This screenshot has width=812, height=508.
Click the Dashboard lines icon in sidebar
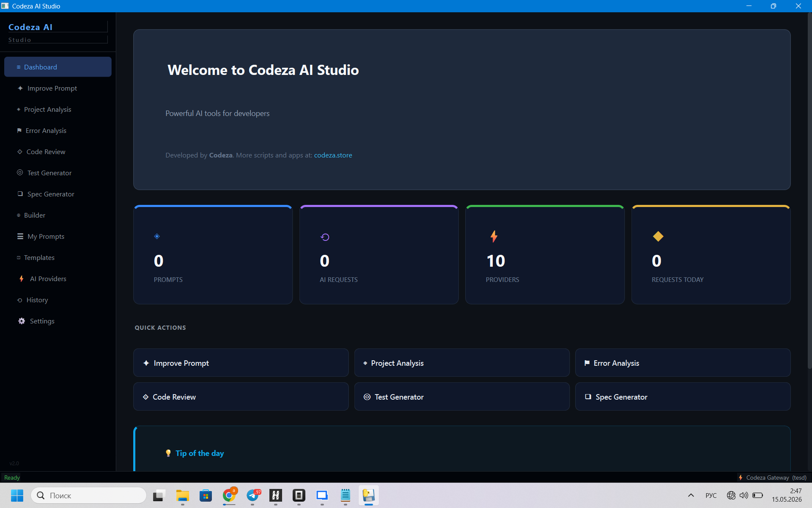tap(19, 67)
